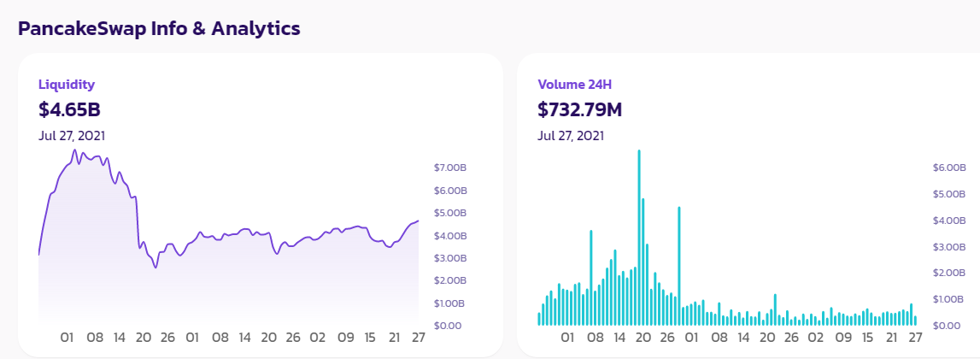980x359 pixels.
Task: Click the tall volume bar near 08
Action: 590,278
